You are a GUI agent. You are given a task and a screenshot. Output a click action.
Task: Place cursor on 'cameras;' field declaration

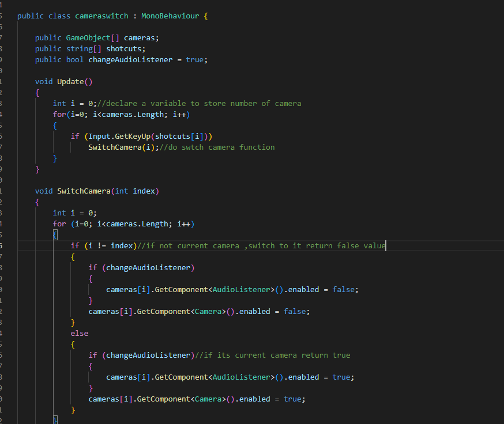coord(141,38)
